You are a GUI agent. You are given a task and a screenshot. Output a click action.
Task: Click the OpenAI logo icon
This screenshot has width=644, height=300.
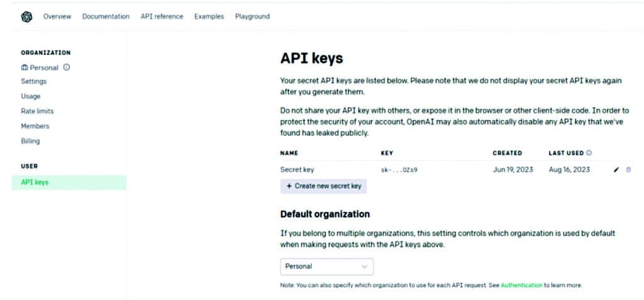click(26, 17)
